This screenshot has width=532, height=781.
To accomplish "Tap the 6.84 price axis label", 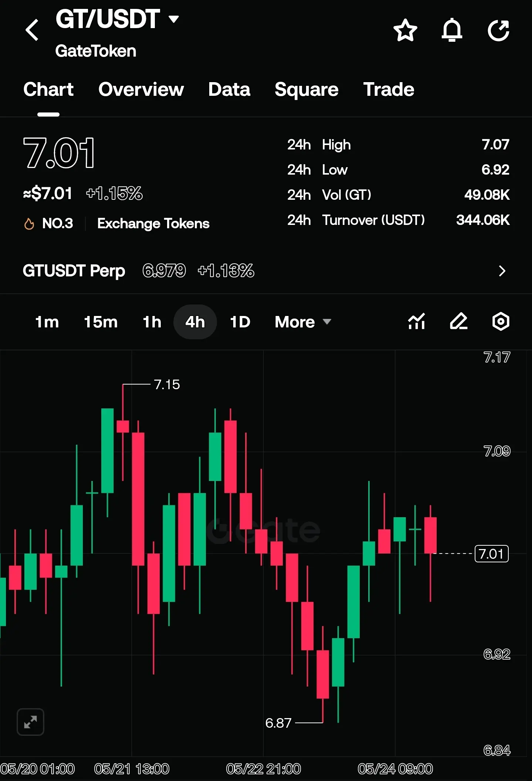I will pyautogui.click(x=497, y=751).
